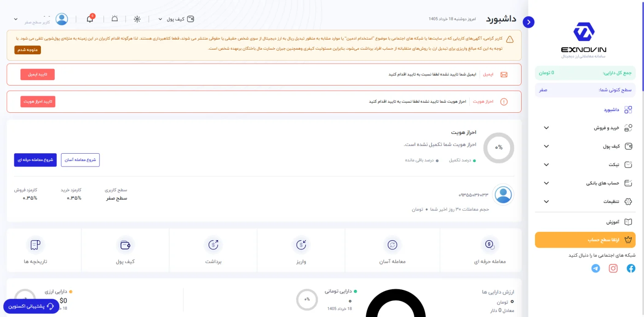This screenshot has height=317, width=644.
Task: Open the top bar کیف پول dropdown
Action: 176,19
